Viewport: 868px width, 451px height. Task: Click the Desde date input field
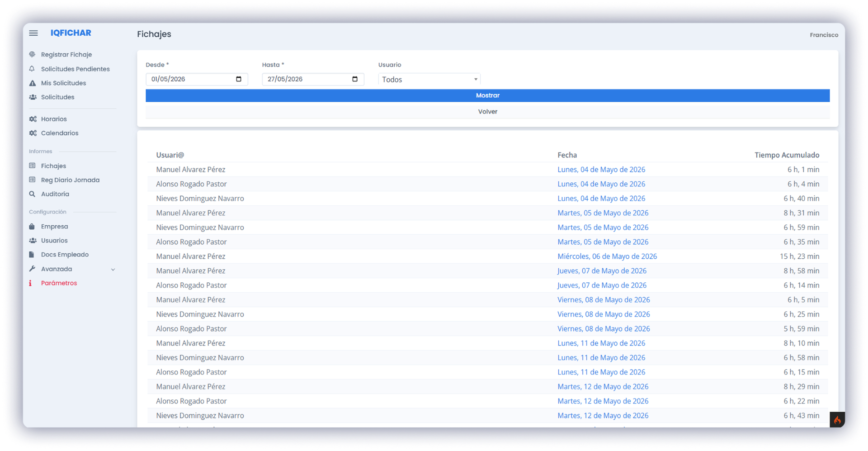pos(197,79)
